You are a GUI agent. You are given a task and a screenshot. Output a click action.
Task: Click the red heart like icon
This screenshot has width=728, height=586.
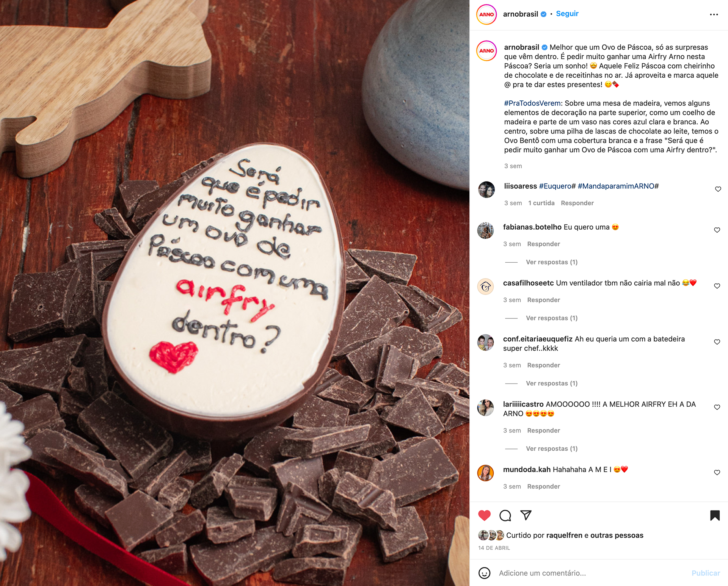click(x=484, y=515)
